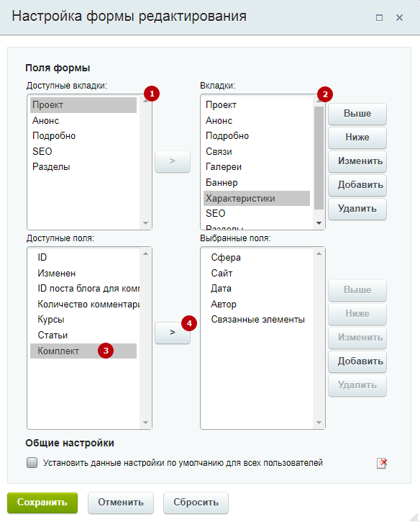
Task: Click up arrow of Выбранные поля scrollbar
Action: pos(319,253)
